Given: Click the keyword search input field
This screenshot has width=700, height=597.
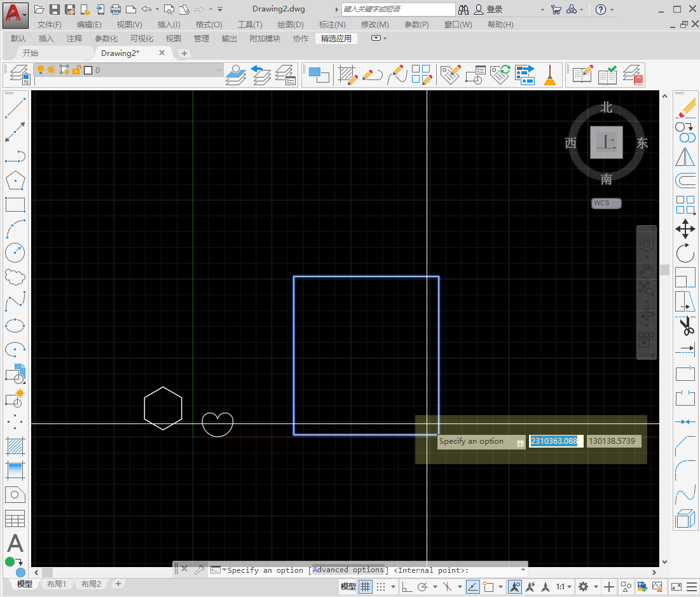Looking at the screenshot, I should click(398, 10).
